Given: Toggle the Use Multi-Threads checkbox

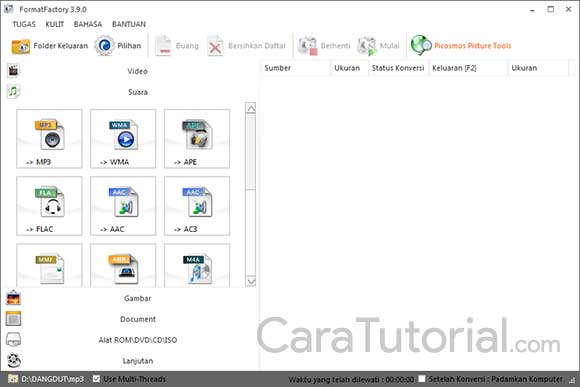Looking at the screenshot, I should coord(97,379).
